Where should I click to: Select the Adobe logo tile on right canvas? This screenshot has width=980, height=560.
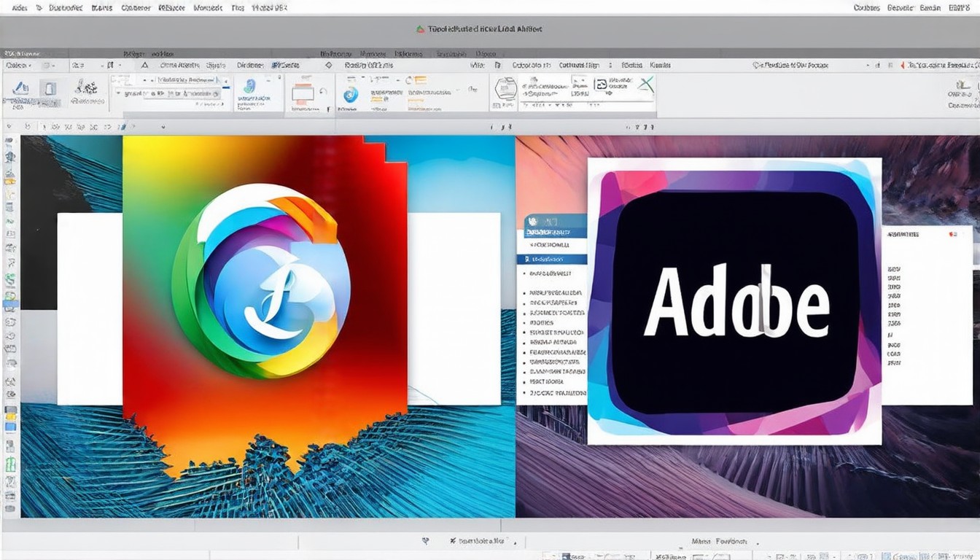tap(734, 301)
